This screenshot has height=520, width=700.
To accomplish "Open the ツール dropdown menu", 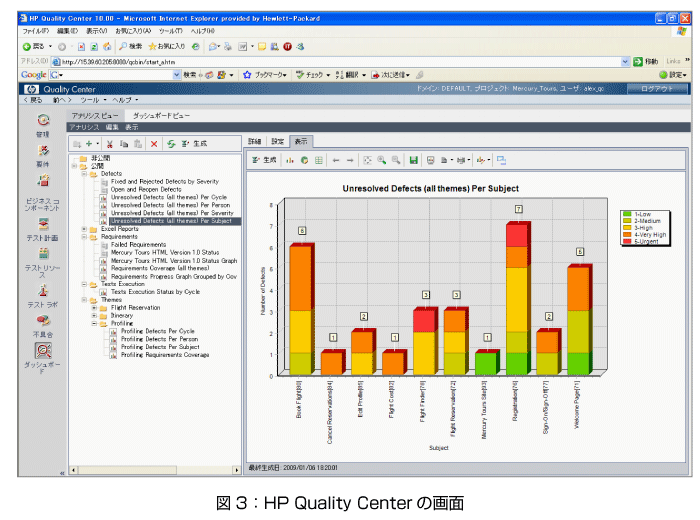I will tap(91, 100).
